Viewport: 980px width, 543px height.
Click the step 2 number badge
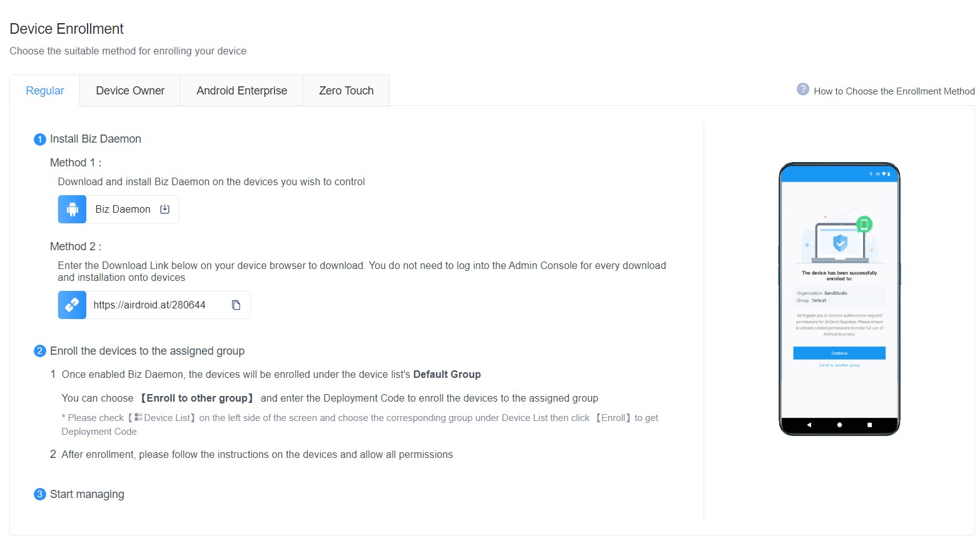40,351
